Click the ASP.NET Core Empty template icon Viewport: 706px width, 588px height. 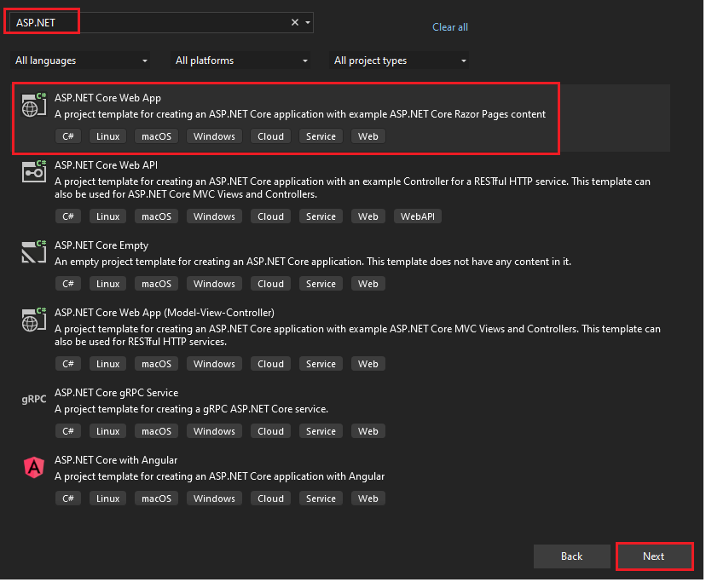pos(34,252)
